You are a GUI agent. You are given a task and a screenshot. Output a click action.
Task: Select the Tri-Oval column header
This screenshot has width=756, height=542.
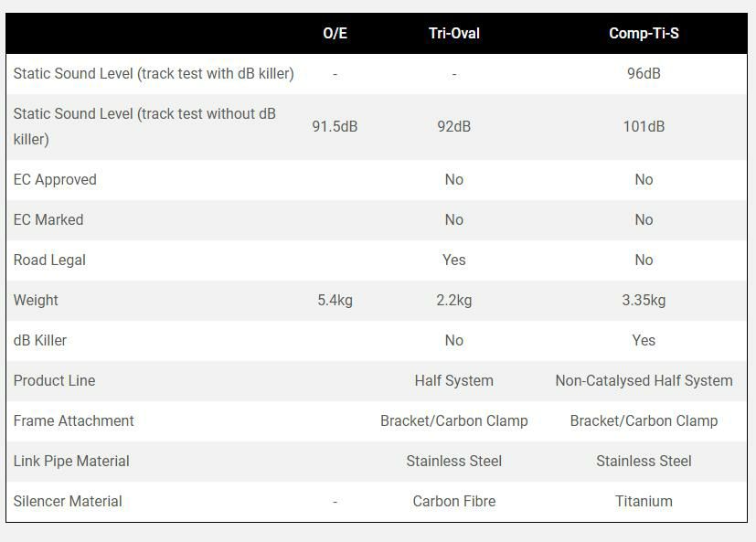tap(453, 34)
